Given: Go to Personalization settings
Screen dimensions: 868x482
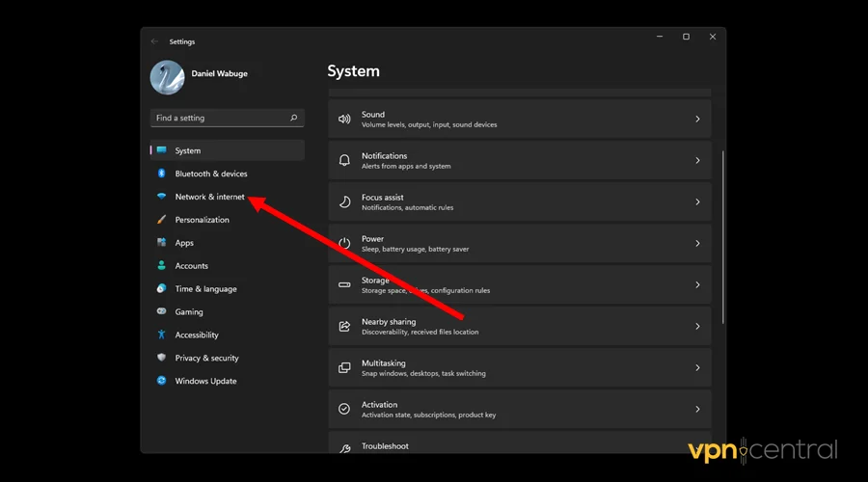Looking at the screenshot, I should point(203,220).
